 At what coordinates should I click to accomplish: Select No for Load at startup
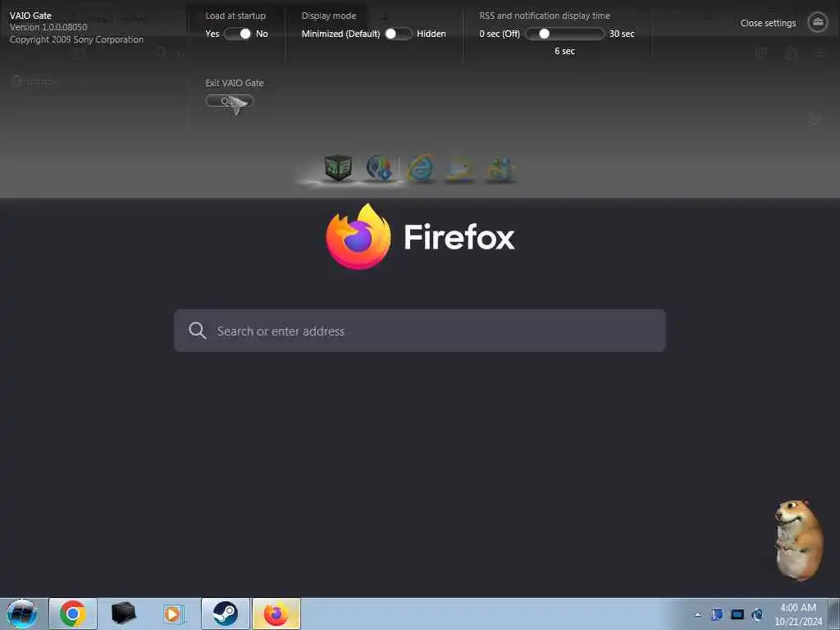click(x=262, y=34)
